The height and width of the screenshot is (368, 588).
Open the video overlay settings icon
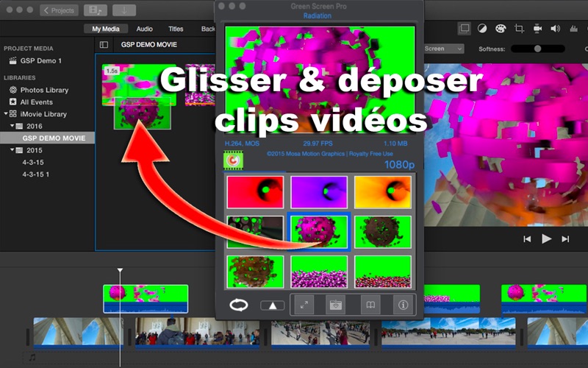click(465, 29)
